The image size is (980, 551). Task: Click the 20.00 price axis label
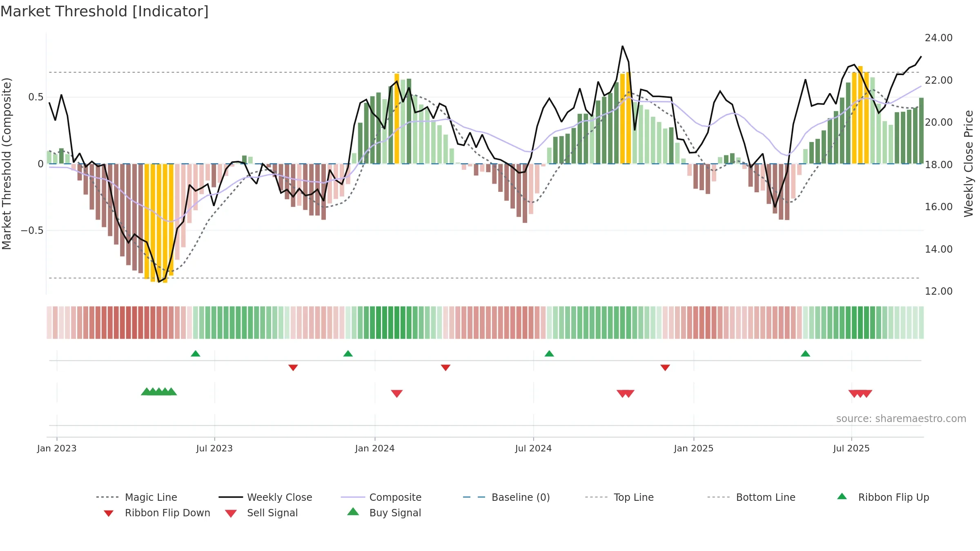[x=939, y=122]
